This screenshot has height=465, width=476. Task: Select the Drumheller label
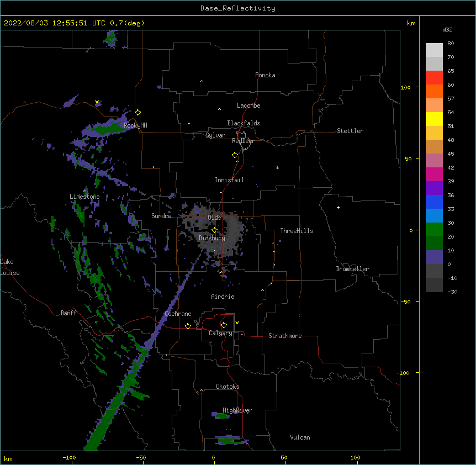[352, 269]
